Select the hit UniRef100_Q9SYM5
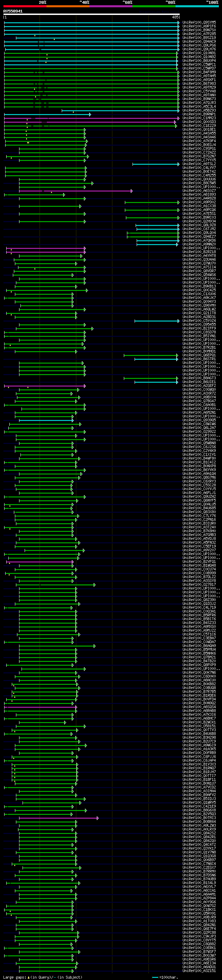 coord(199,23)
